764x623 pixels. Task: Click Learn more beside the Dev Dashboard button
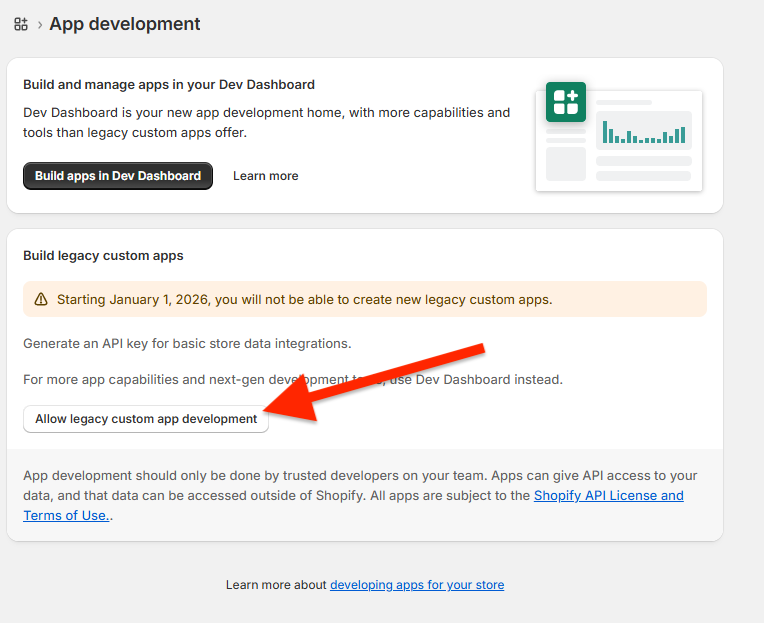[x=265, y=176]
